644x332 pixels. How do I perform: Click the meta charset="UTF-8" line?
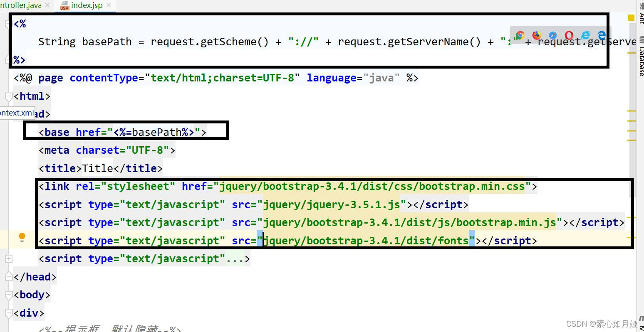[x=107, y=150]
